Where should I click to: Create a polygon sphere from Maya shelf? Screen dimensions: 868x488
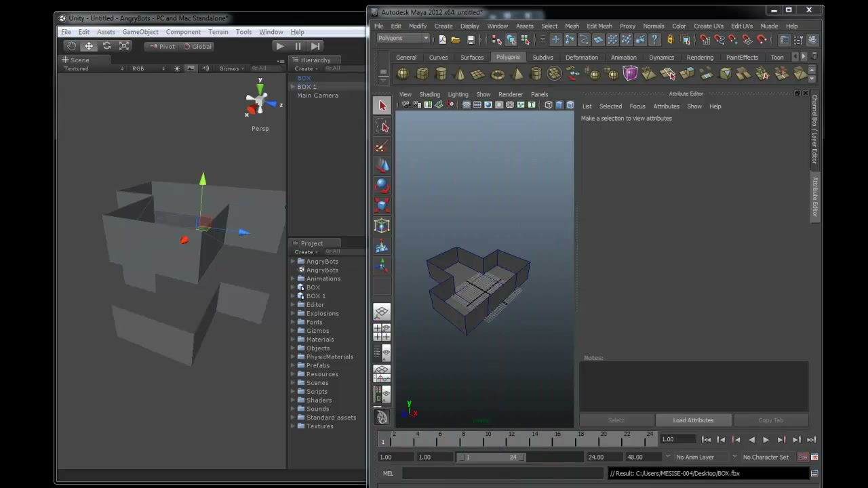403,74
